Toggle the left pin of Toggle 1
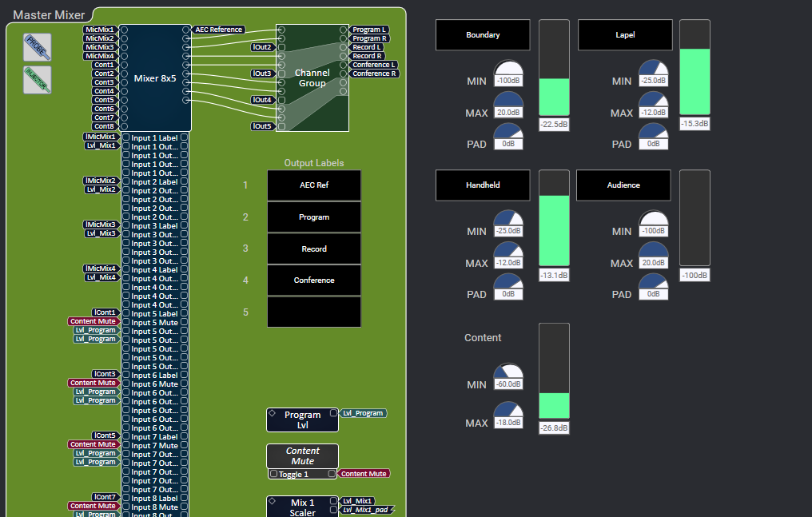Screen dimensions: 812x517 pyautogui.click(x=273, y=474)
